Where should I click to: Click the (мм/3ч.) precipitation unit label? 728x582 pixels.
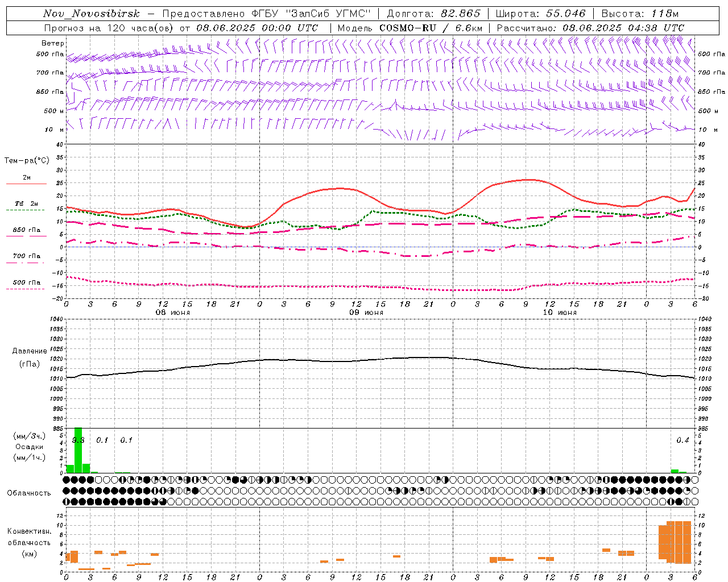tap(29, 436)
